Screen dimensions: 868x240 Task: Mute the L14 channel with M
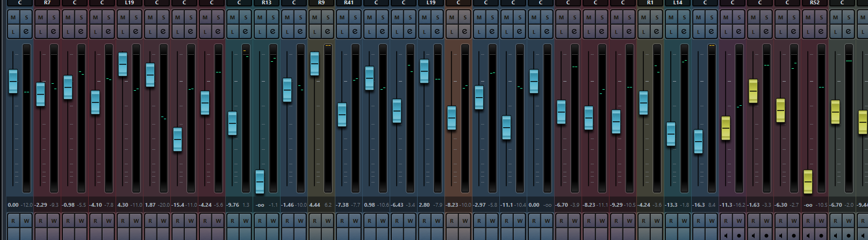[x=671, y=18]
